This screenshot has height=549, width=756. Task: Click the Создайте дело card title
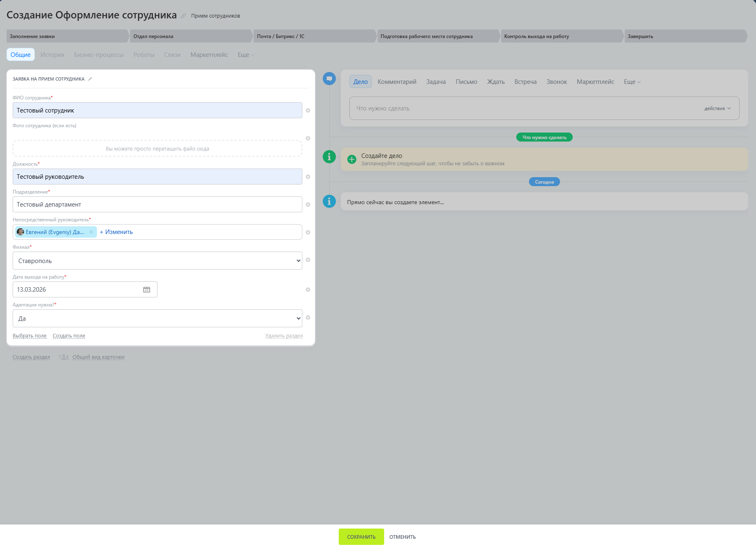click(382, 156)
